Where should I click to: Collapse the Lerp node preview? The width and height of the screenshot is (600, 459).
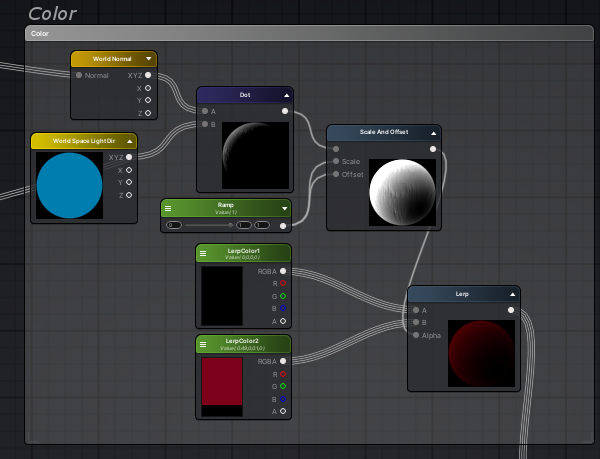point(512,295)
